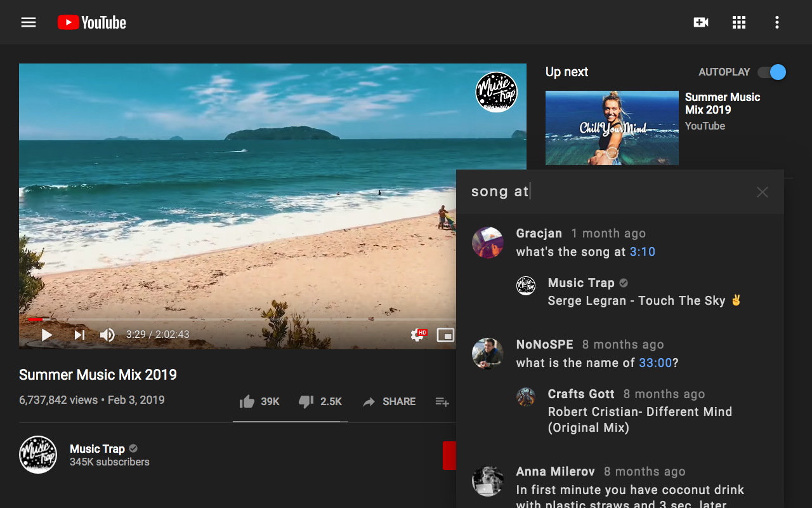Close the comment search panel
Screen dimensions: 812x508
[763, 192]
